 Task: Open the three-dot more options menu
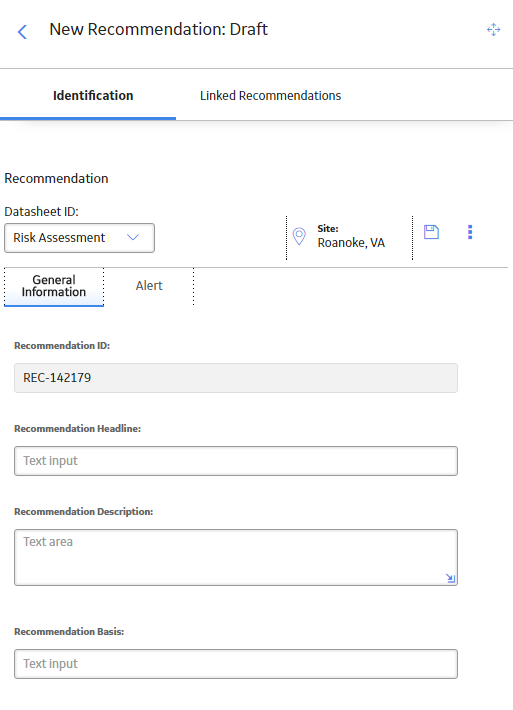(470, 232)
